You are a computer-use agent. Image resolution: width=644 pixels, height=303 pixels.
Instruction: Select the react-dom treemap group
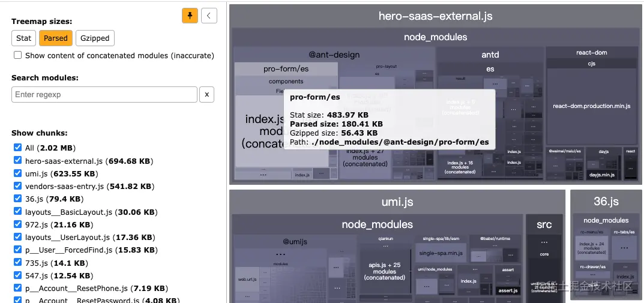pos(591,53)
